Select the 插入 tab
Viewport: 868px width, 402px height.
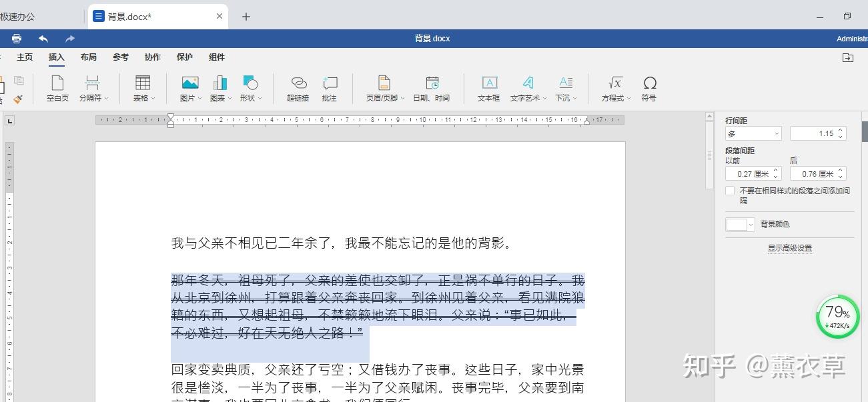(57, 57)
